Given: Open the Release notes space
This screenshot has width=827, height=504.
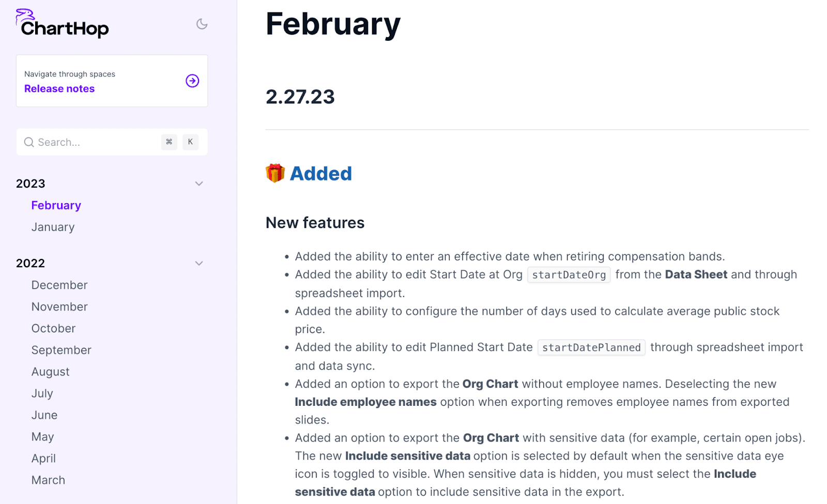Looking at the screenshot, I should [59, 88].
